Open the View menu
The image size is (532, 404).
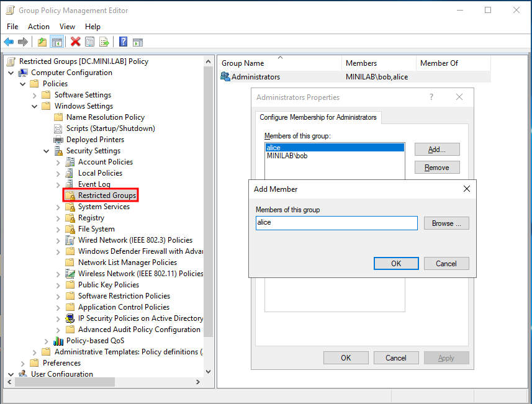tap(67, 27)
